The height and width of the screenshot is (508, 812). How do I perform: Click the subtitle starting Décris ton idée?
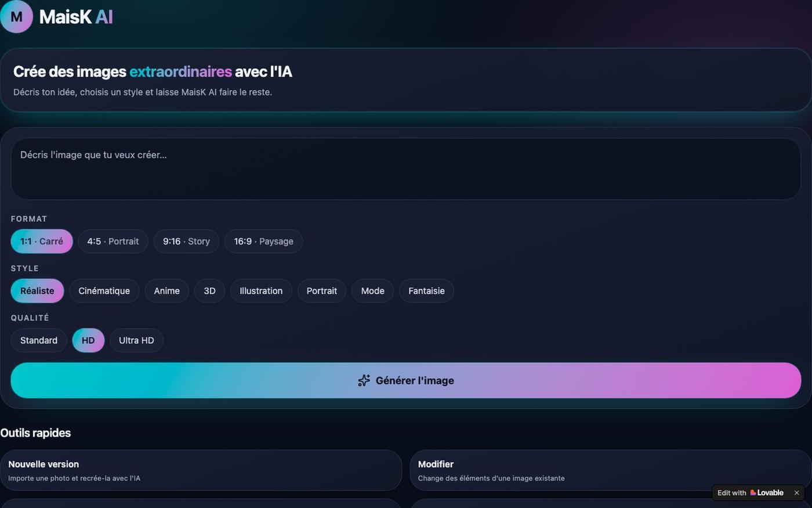(x=143, y=92)
